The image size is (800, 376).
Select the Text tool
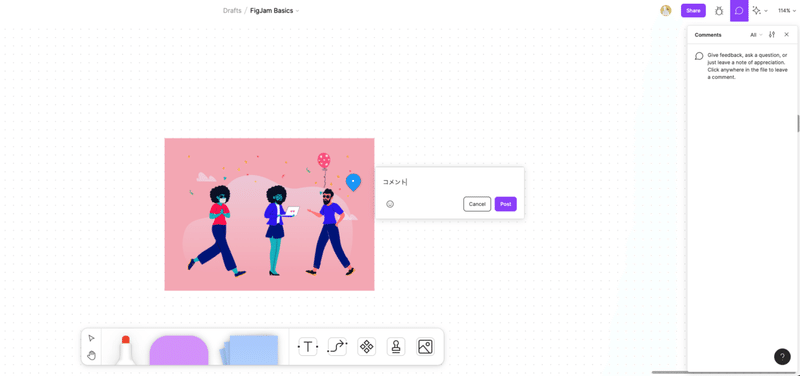click(308, 347)
